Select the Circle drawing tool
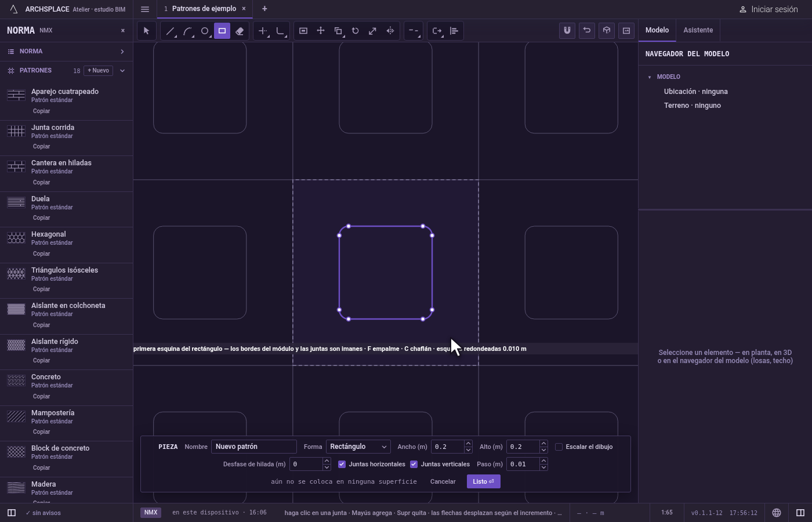 205,31
